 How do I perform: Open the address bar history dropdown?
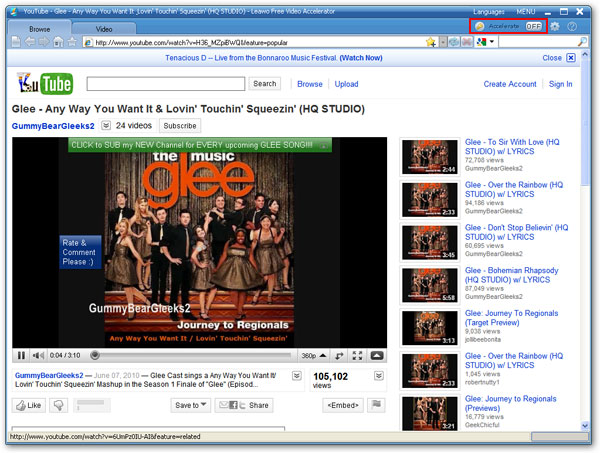(443, 42)
